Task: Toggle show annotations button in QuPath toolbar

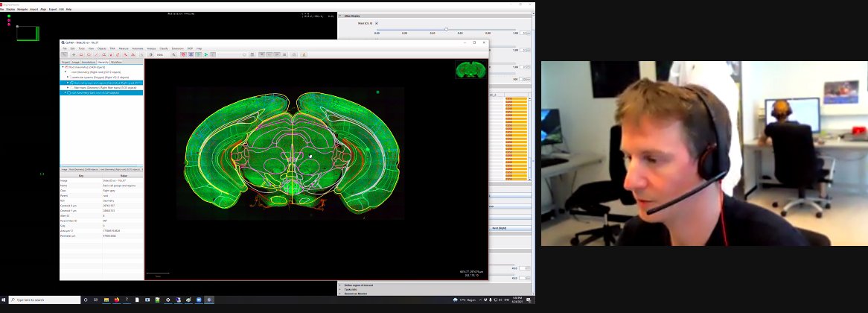Action: (183, 55)
